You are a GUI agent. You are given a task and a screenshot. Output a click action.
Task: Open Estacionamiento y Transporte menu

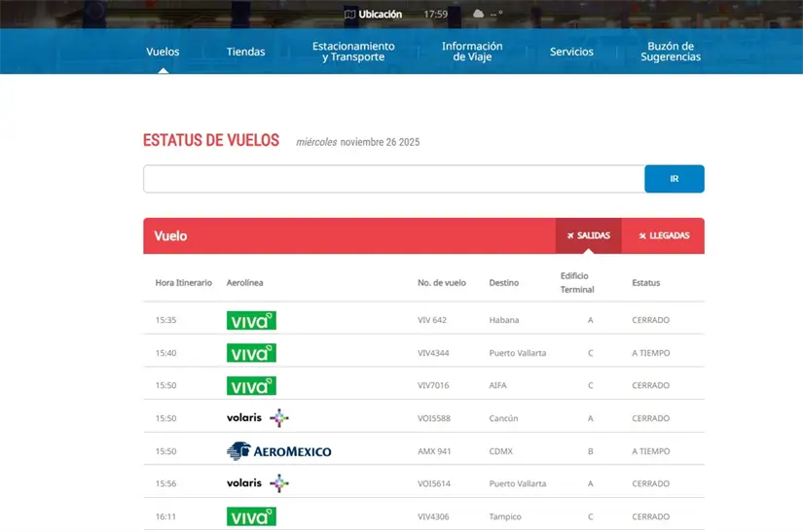pos(353,52)
